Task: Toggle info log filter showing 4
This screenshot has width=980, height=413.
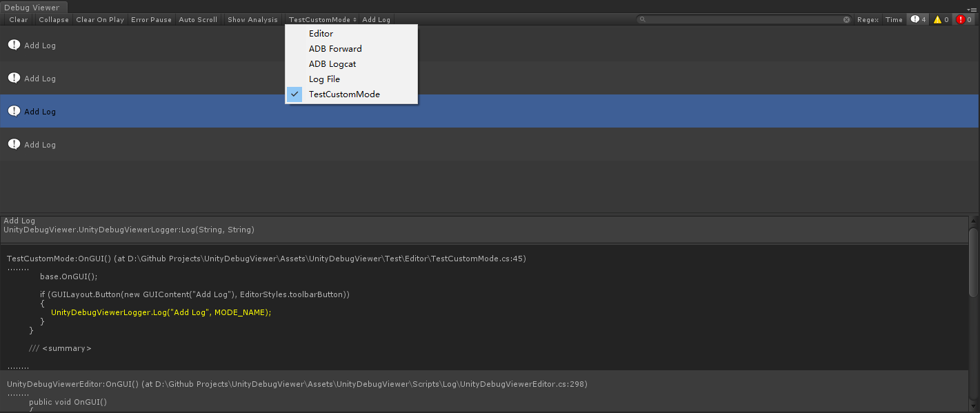Action: (918, 19)
